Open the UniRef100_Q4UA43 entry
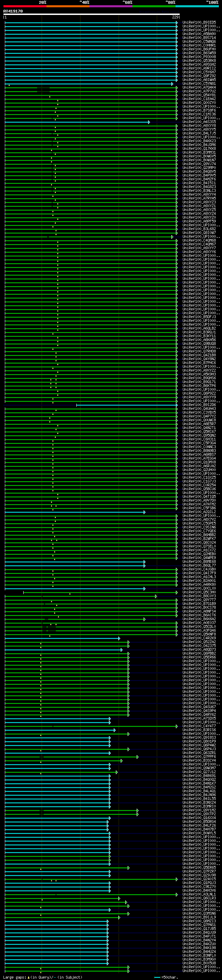The width and height of the screenshot is (222, 980). point(199,408)
